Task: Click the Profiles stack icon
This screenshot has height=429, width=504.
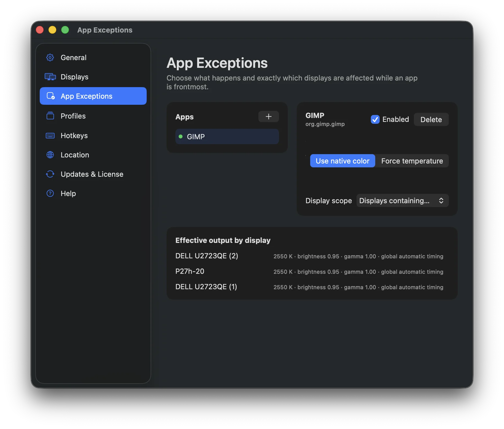Action: click(x=50, y=116)
